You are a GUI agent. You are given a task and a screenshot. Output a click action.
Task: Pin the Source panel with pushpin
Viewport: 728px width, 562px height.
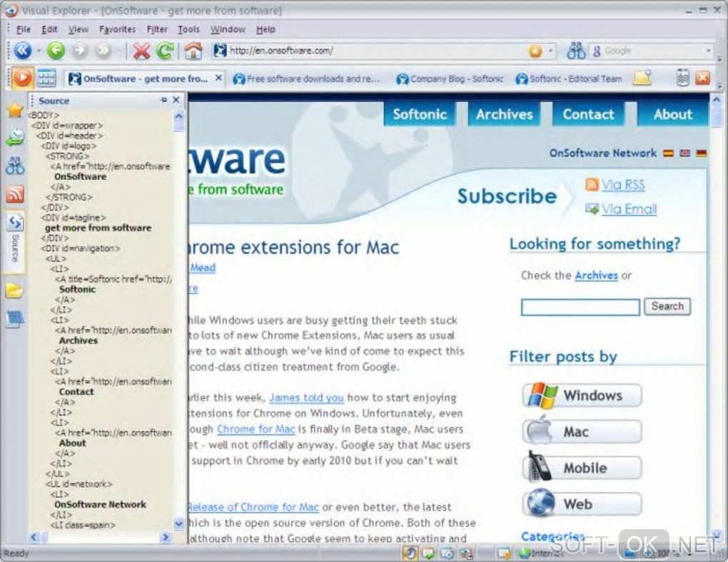(x=163, y=100)
